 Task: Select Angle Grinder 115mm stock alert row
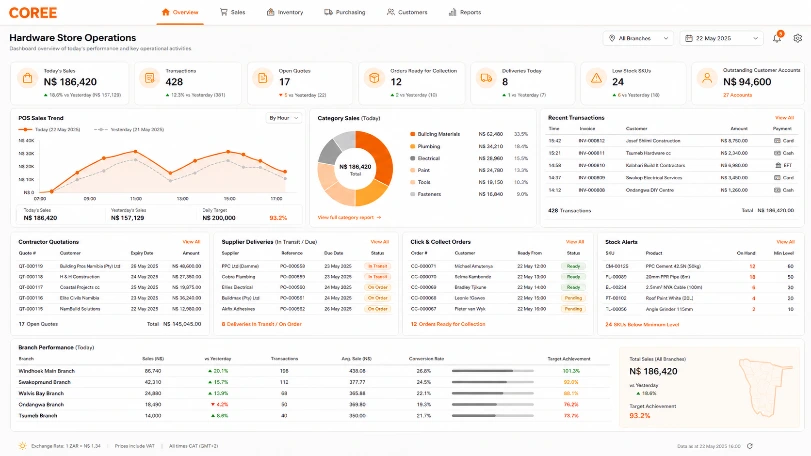coord(699,309)
